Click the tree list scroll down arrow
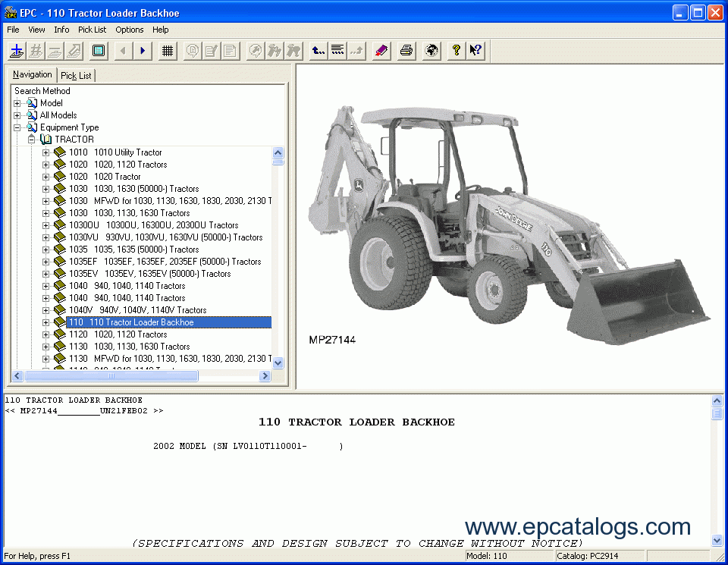Viewport: 728px width, 565px height. [x=278, y=363]
